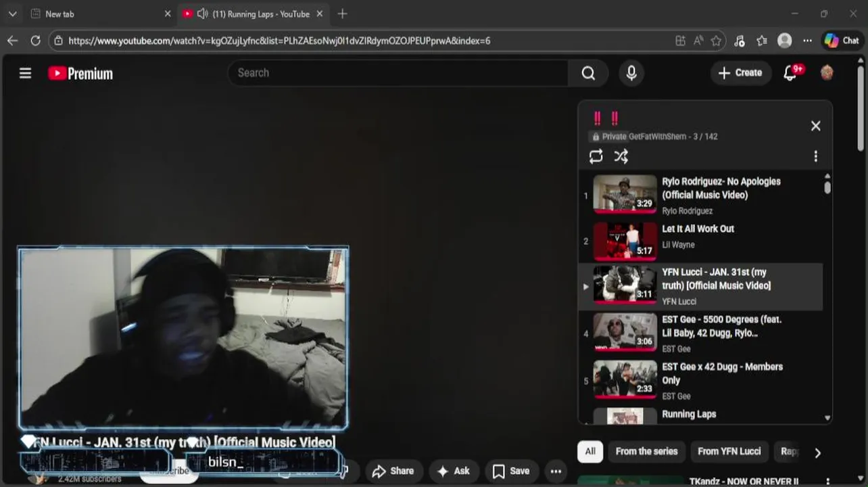
Task: Click video title YFN Lucci JAN. 31st
Action: pos(184,442)
